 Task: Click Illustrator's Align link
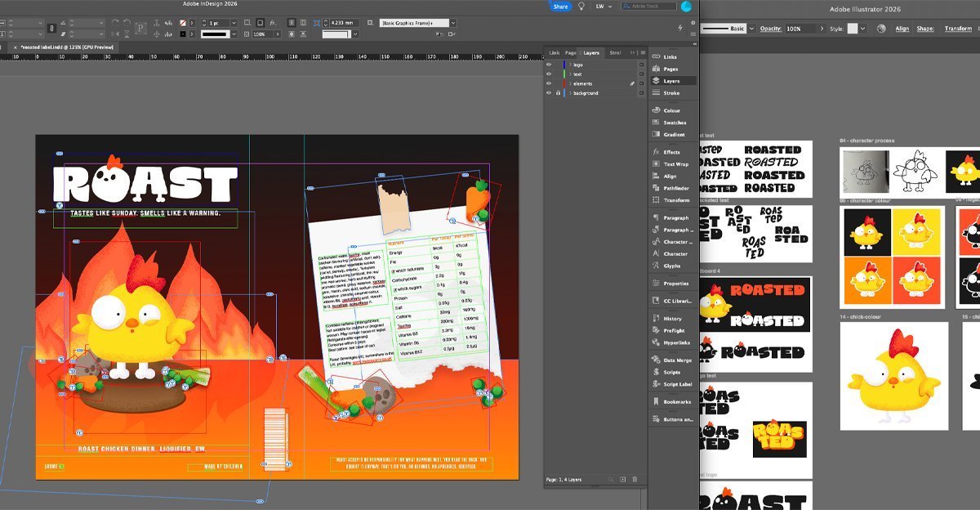coord(902,29)
